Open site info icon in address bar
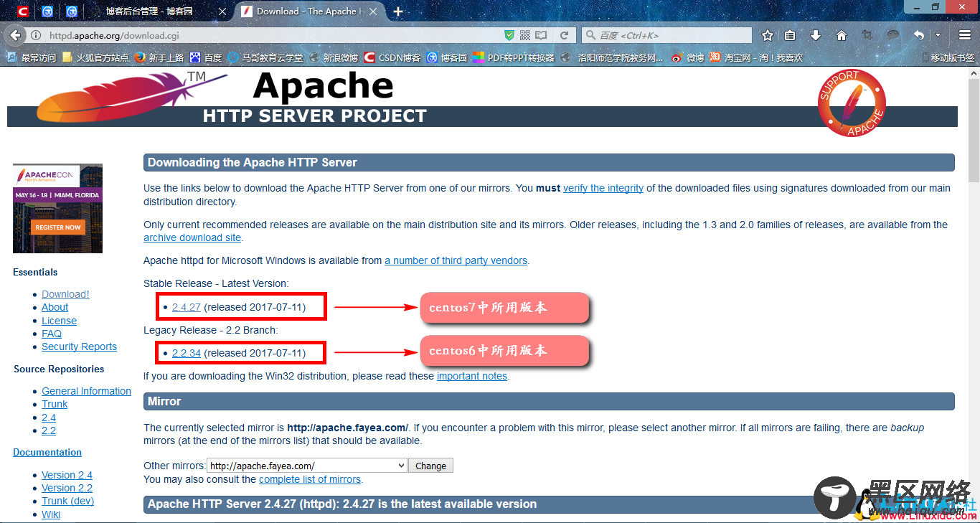The image size is (980, 523). coord(35,35)
